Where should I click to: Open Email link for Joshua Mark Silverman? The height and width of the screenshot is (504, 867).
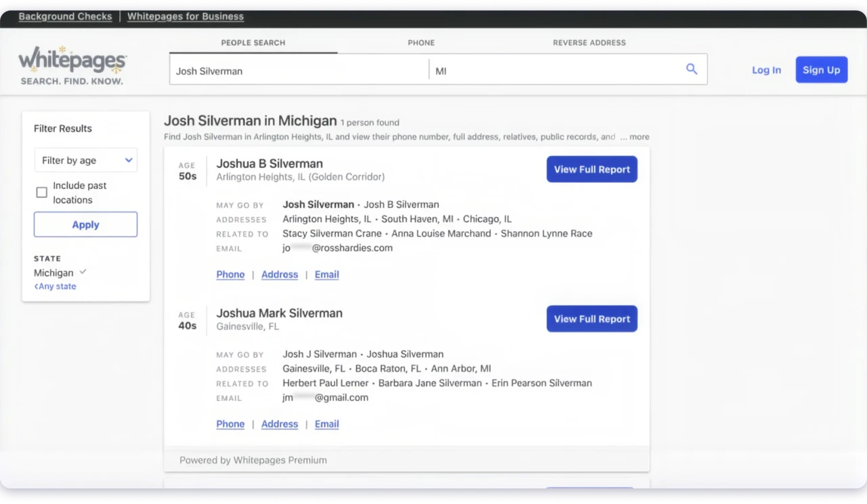click(326, 424)
